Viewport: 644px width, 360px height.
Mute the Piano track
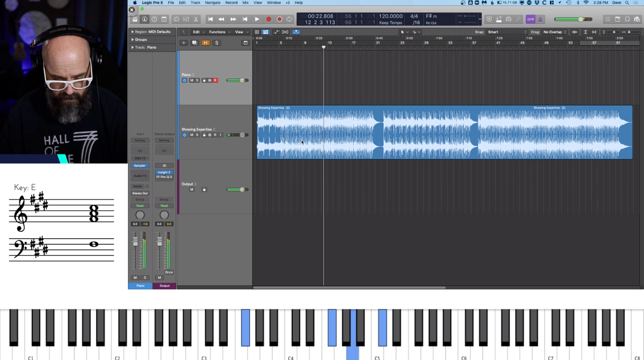click(x=192, y=81)
